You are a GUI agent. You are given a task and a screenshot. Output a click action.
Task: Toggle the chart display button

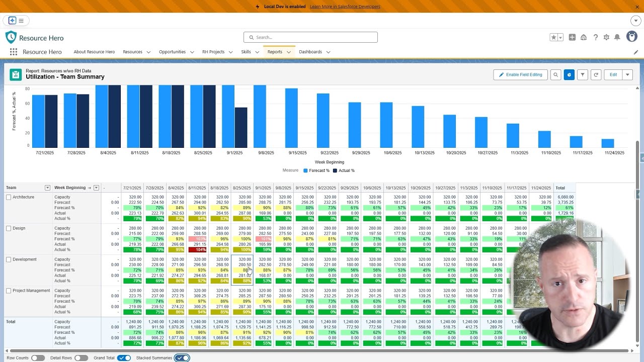click(x=569, y=74)
